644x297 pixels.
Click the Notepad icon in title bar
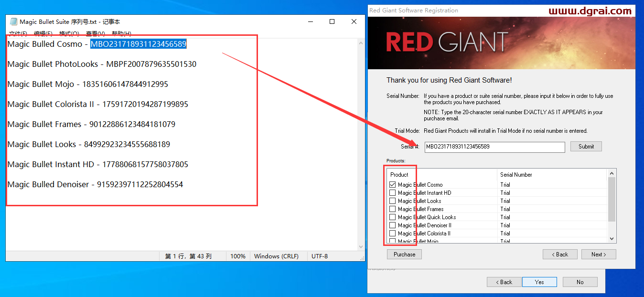pyautogui.click(x=13, y=21)
